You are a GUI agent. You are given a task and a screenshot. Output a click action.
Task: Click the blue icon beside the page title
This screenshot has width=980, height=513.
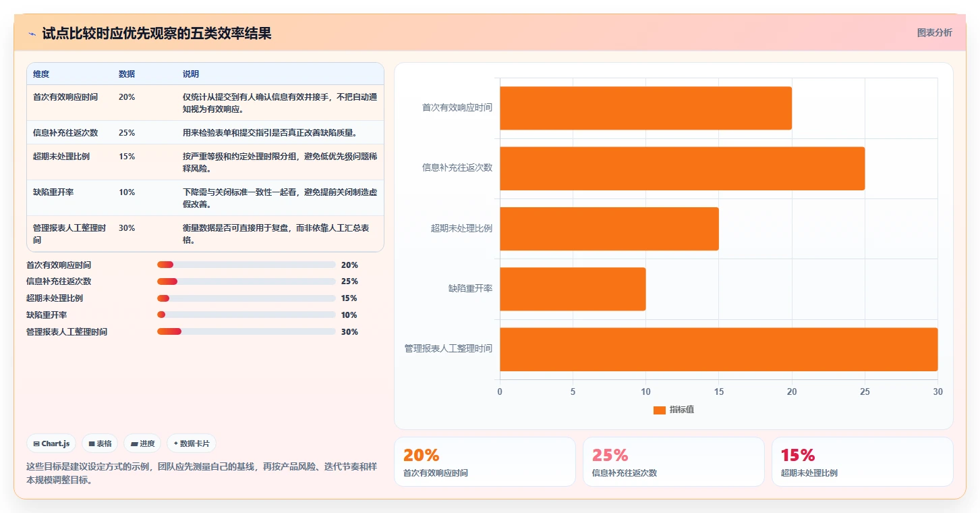tap(32, 34)
